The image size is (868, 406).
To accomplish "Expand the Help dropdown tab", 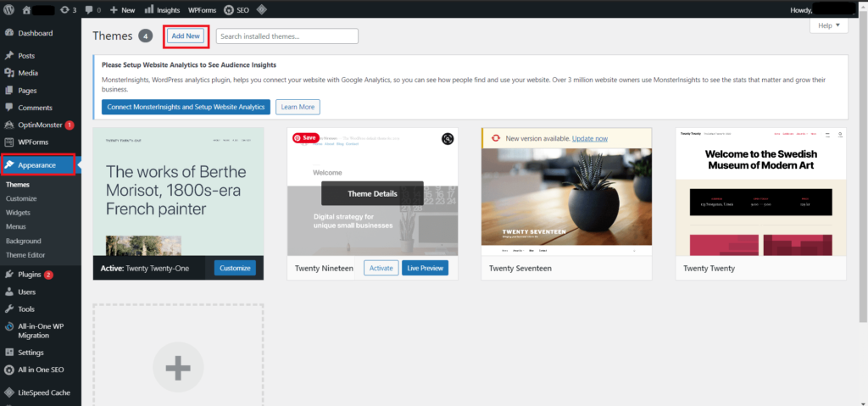I will tap(829, 25).
